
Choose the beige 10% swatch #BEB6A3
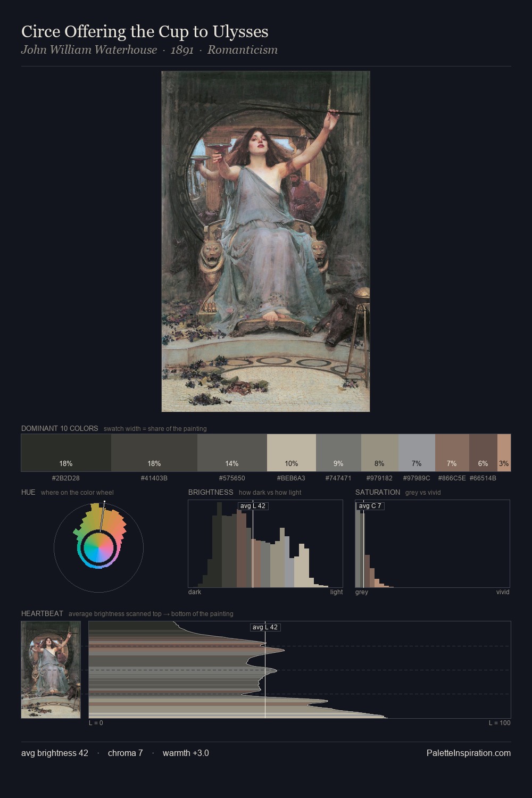(x=292, y=453)
